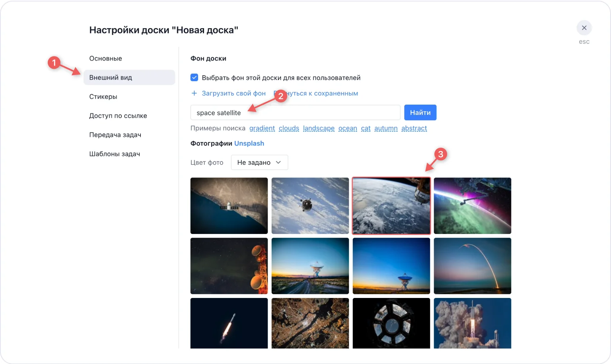Click the Загрузить свой фон link
611x364 pixels.
(234, 93)
